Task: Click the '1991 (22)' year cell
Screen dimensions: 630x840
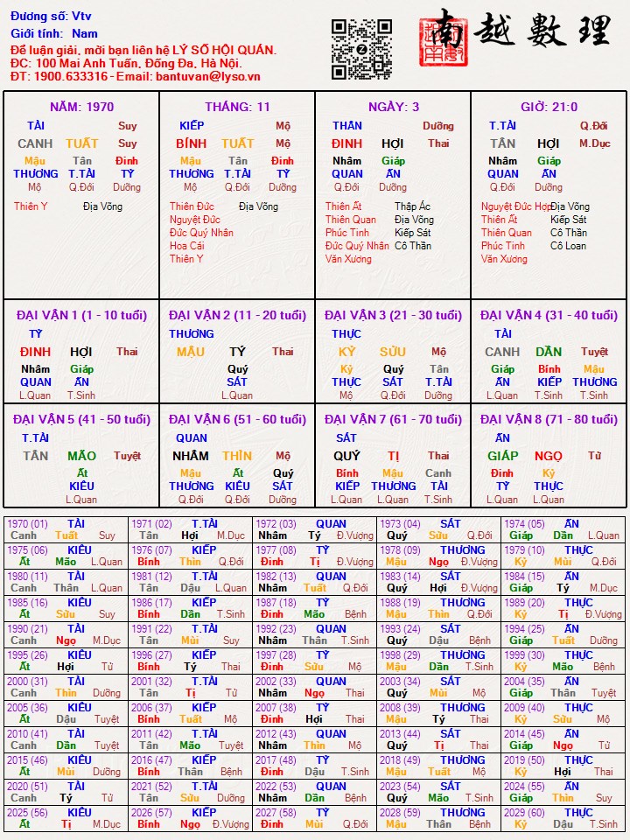Action: tap(191, 635)
